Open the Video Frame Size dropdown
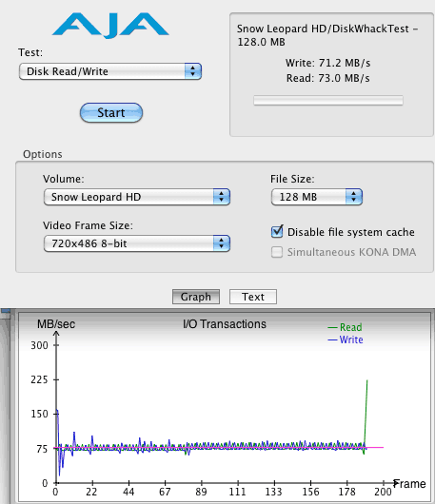Screen dimensions: 435x504 (137, 243)
